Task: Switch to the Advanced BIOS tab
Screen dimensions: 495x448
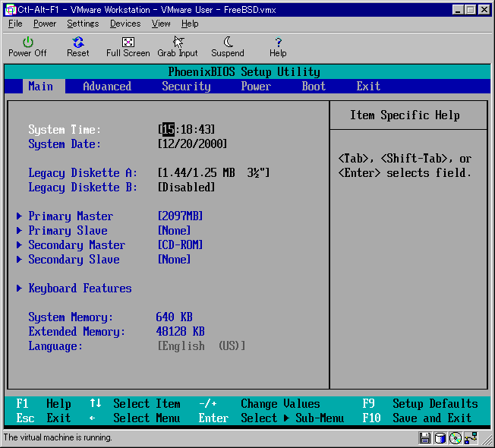Action: click(107, 87)
